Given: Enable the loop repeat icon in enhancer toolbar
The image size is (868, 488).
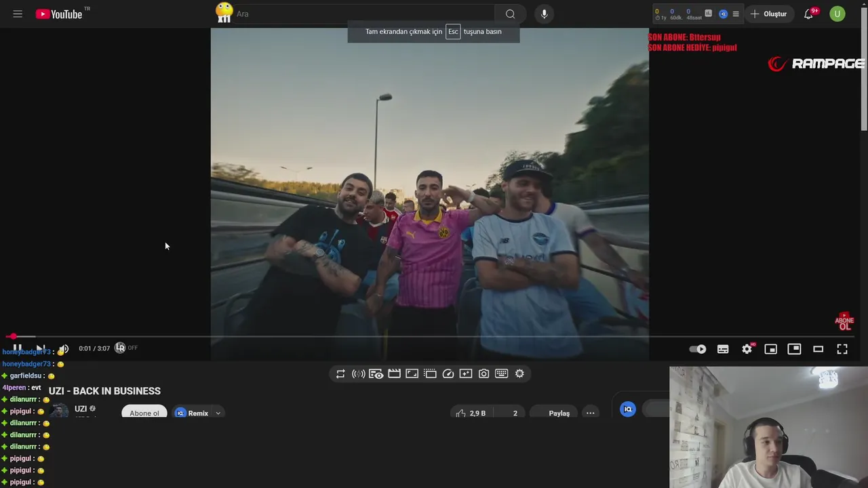Looking at the screenshot, I should coord(340,373).
